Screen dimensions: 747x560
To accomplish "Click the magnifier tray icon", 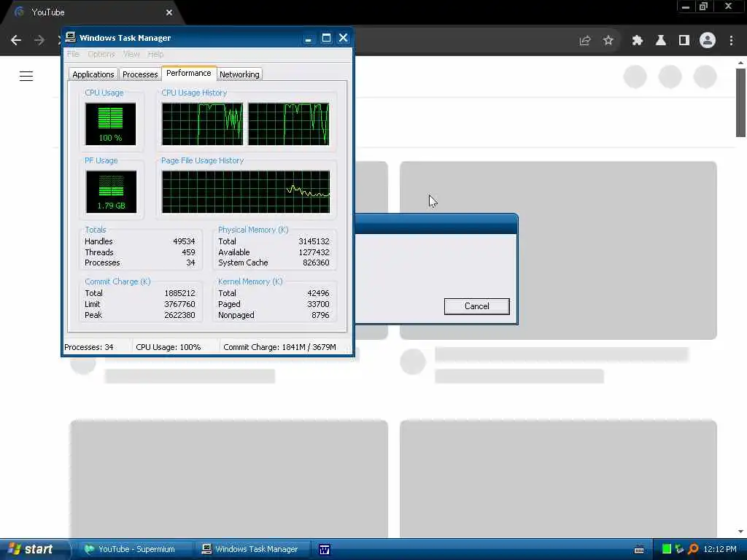I will 693,549.
